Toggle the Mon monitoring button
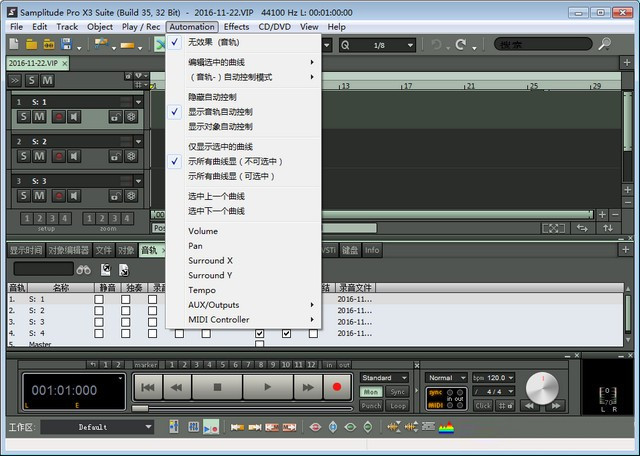Viewport: 640px width, 456px height. pyautogui.click(x=371, y=392)
